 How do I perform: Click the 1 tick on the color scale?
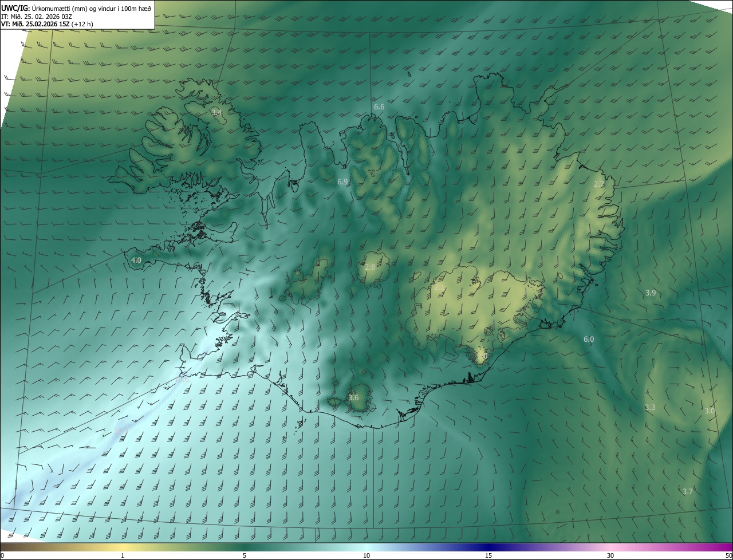click(123, 555)
